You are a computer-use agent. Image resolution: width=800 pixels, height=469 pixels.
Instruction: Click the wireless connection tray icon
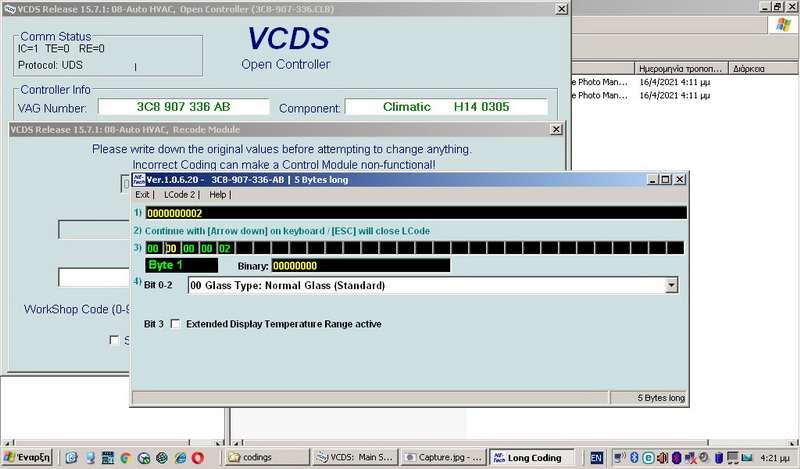pyautogui.click(x=620, y=457)
